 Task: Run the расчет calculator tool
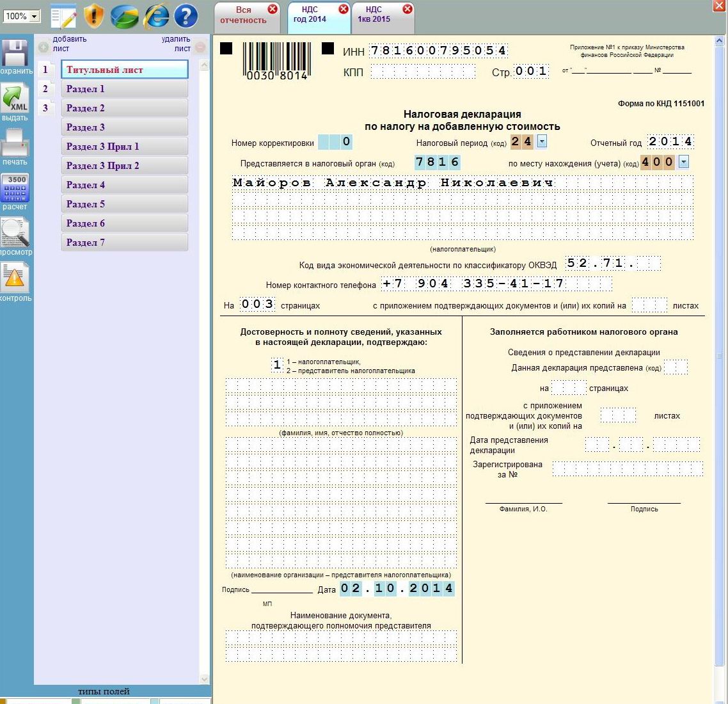(15, 188)
